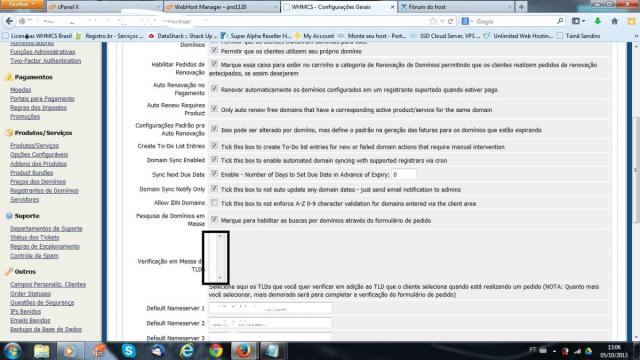Viewport: 640px width, 360px height.
Task: Click the TLD list box up arrow
Action: 220,236
